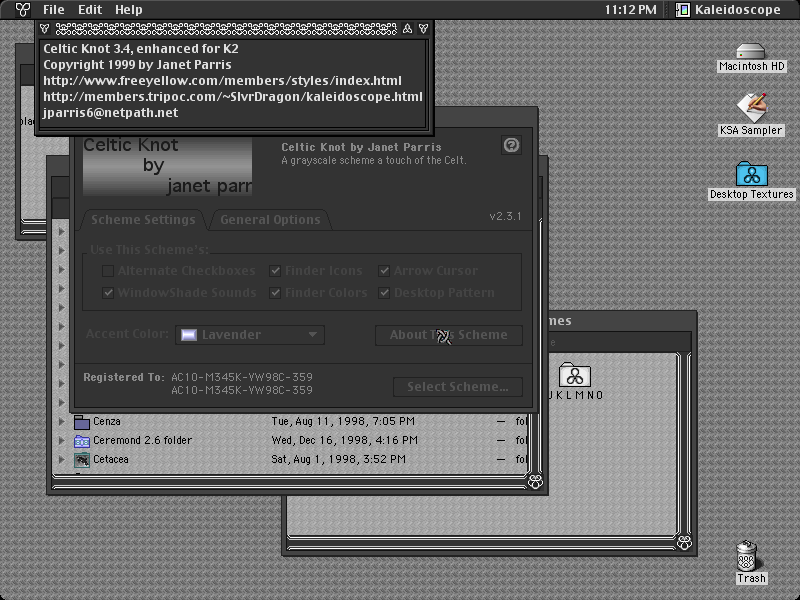Click the back window's knot resize corner
800x600 pixels.
pyautogui.click(x=684, y=542)
